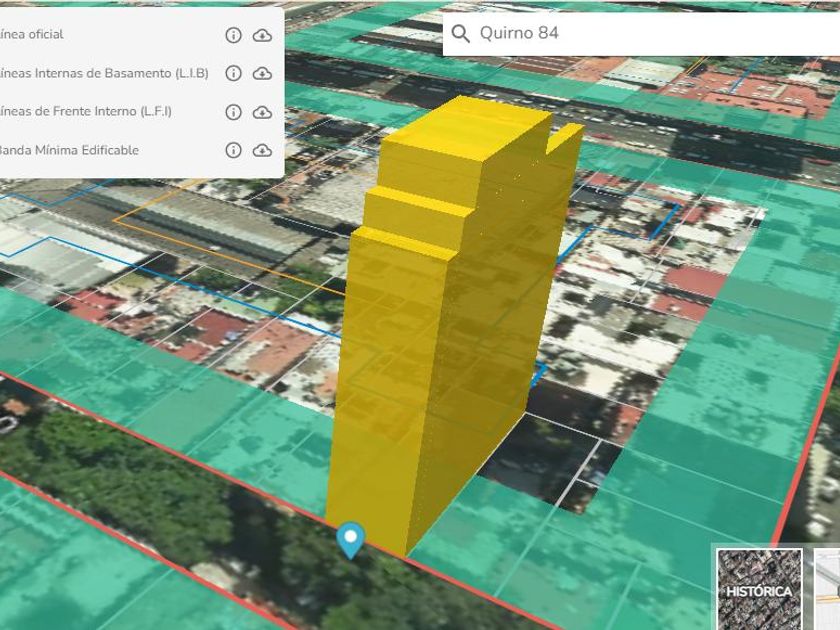Select the street map basemap thumbnail

827,589
